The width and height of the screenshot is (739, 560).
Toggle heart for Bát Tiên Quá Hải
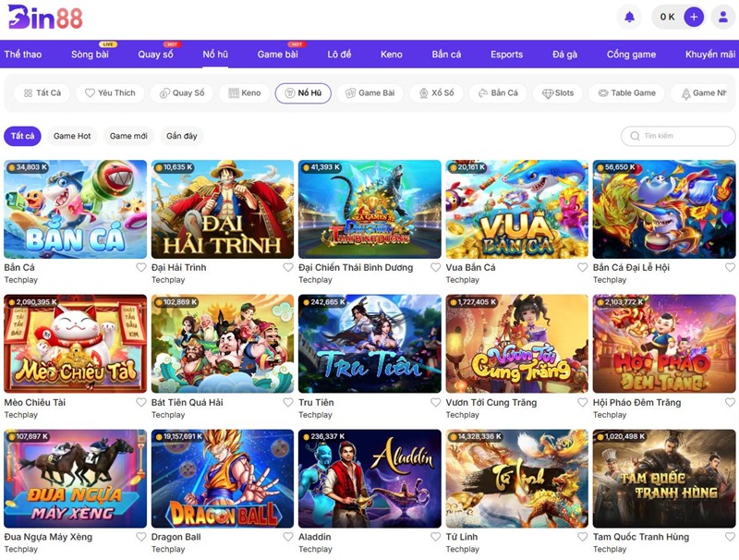pos(288,402)
